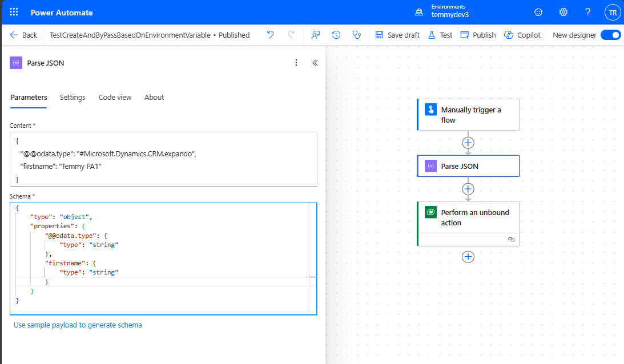Run the flow checker stethoscope icon

357,35
